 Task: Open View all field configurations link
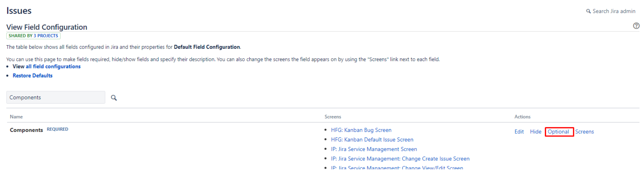[x=47, y=67]
